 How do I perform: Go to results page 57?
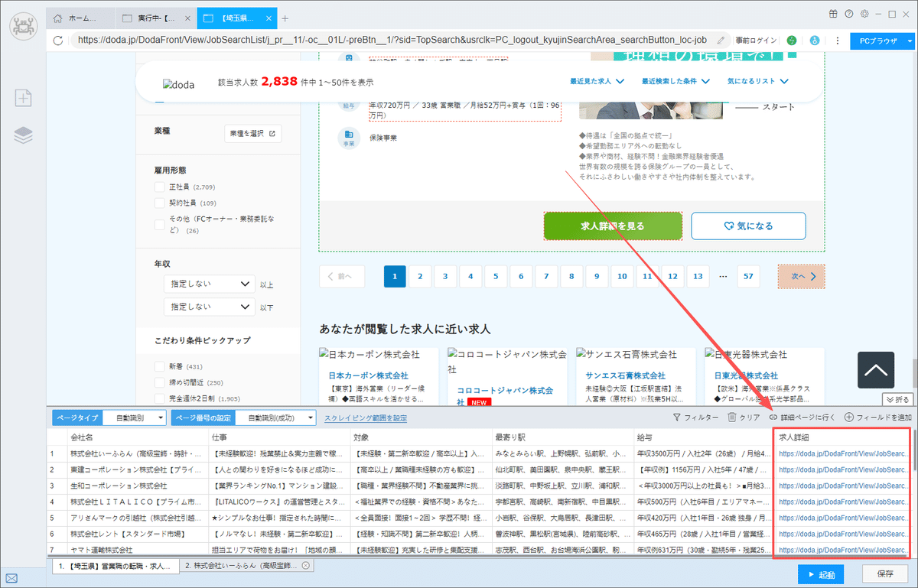(x=748, y=276)
